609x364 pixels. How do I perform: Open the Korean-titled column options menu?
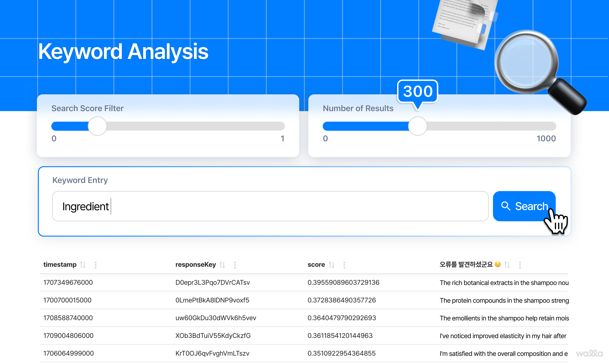point(520,265)
